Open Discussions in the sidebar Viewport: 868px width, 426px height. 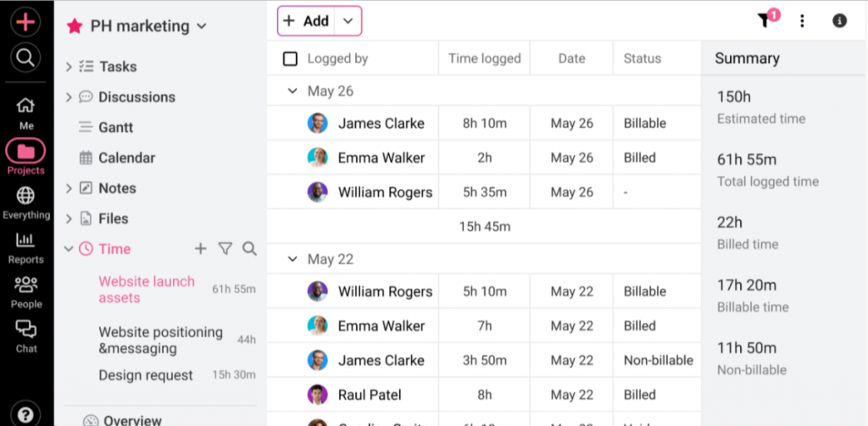pos(136,97)
